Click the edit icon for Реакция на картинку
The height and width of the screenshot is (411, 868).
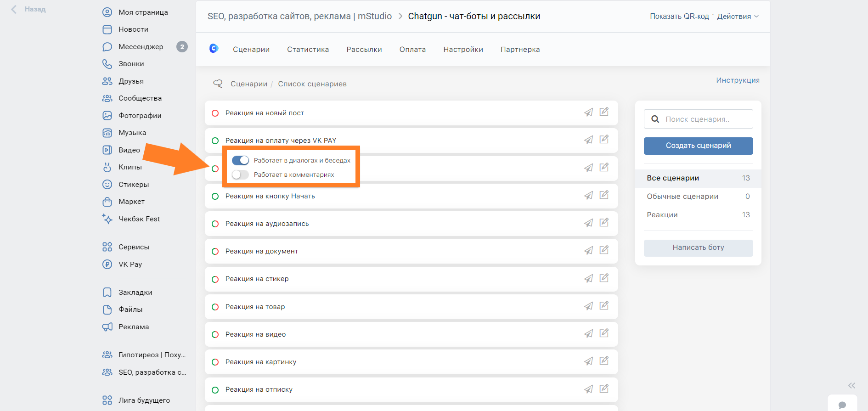tap(604, 360)
